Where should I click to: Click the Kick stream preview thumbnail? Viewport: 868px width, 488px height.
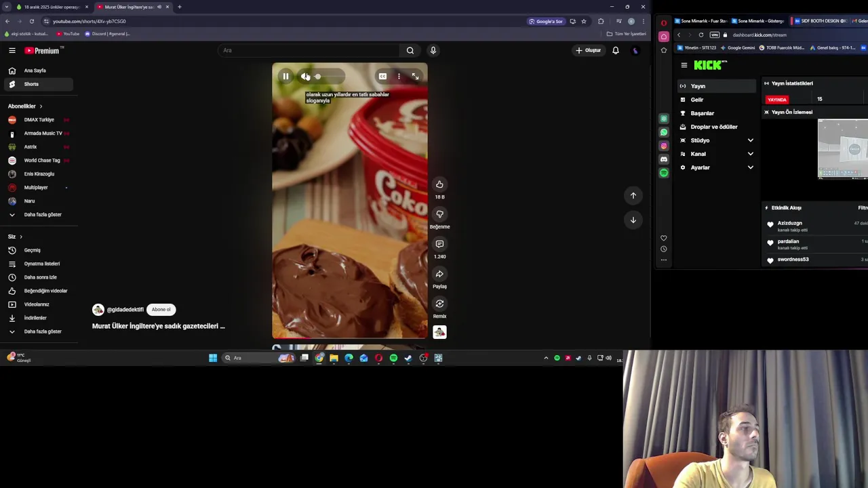[x=842, y=149]
